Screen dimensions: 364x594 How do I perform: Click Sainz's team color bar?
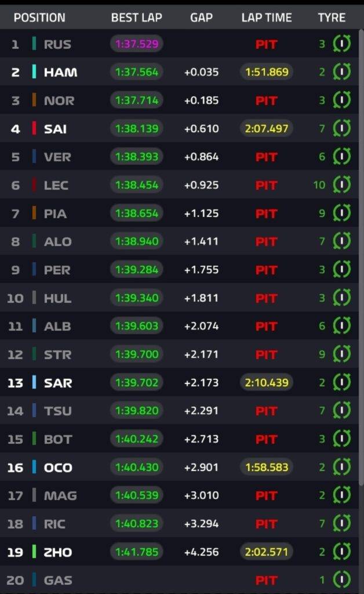(35, 128)
